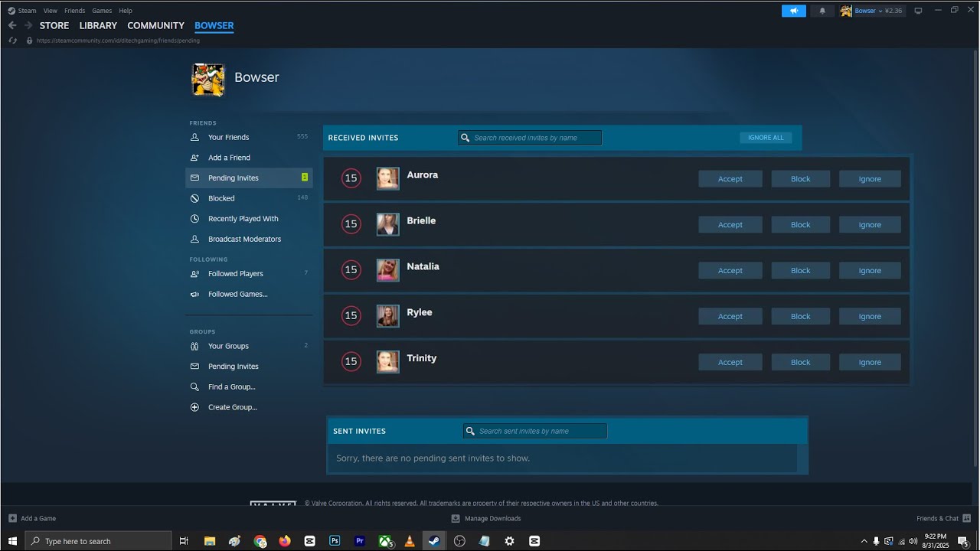This screenshot has width=980, height=551.
Task: Ignore Rylee's invite
Action: pyautogui.click(x=870, y=317)
